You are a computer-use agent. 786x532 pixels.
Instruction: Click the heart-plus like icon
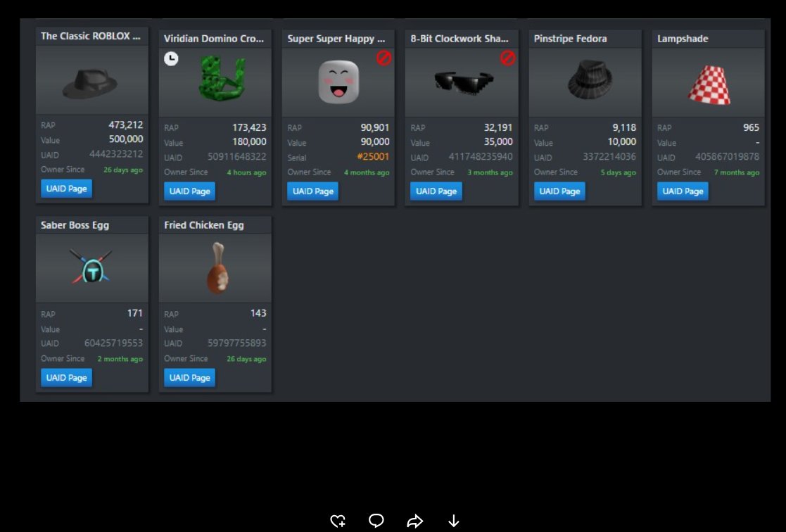pos(338,521)
